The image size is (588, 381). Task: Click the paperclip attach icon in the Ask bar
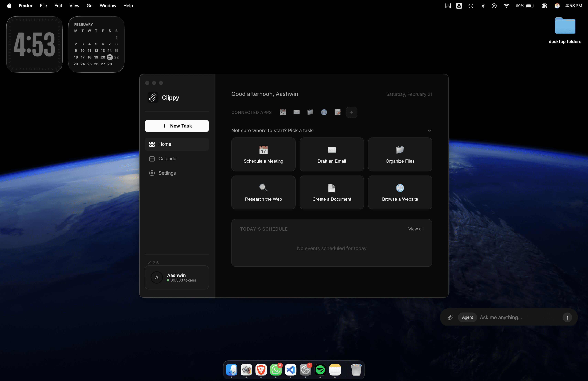point(450,317)
